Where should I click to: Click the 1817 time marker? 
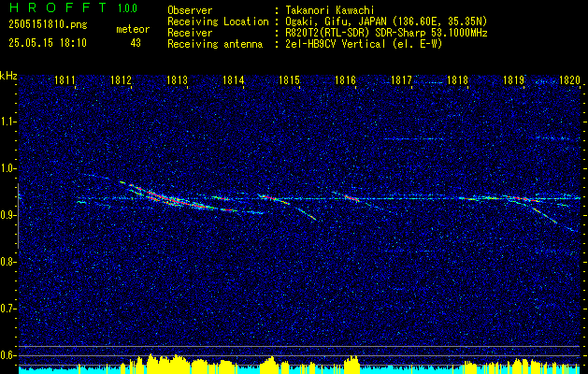pyautogui.click(x=401, y=79)
